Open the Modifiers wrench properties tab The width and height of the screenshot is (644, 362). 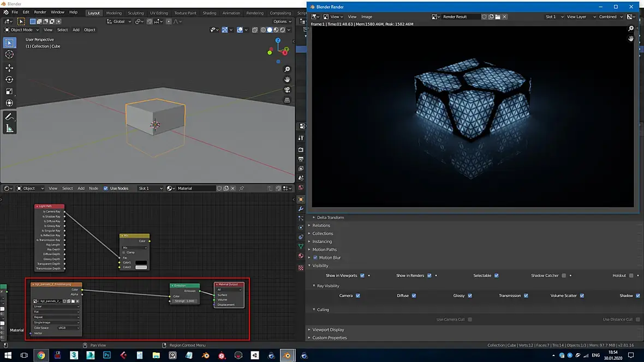tap(301, 209)
